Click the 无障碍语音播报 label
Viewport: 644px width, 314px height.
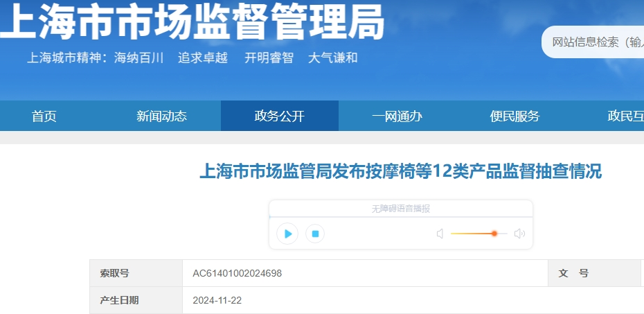pyautogui.click(x=401, y=209)
